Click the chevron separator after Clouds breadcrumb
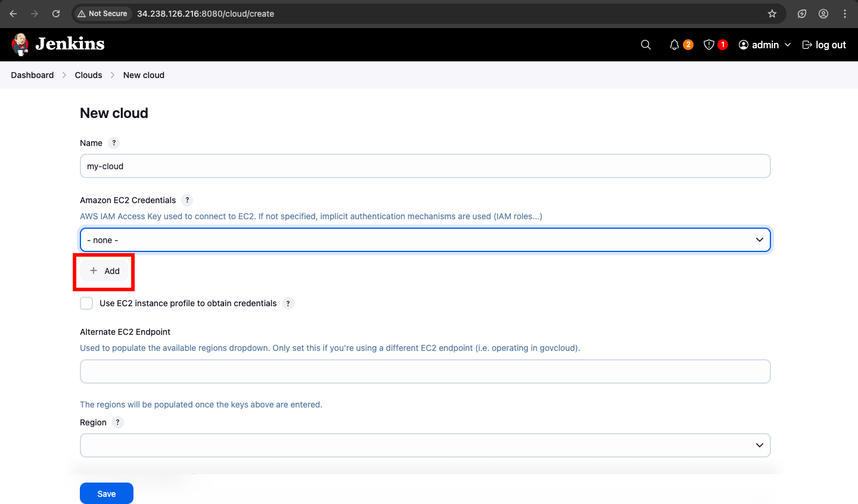858x504 pixels. [113, 75]
